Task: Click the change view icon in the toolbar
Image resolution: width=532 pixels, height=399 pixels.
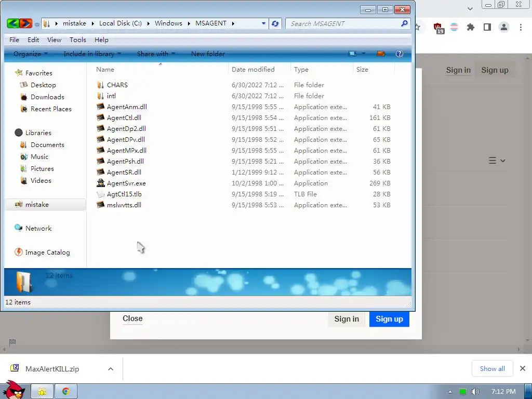Action: click(x=353, y=54)
